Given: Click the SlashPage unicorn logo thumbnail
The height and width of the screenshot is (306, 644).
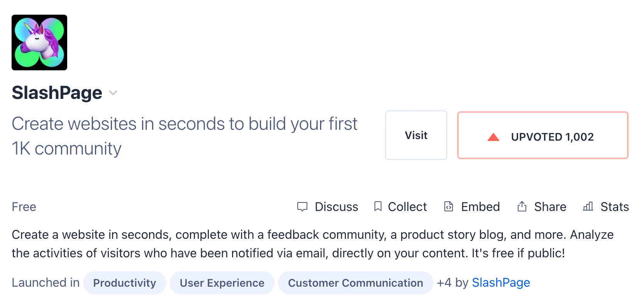Looking at the screenshot, I should click(x=39, y=42).
